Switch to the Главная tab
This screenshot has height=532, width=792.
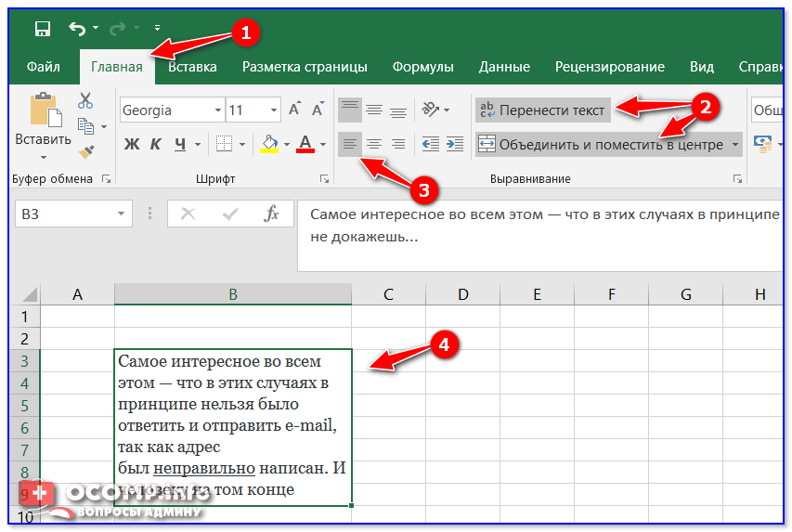[117, 67]
